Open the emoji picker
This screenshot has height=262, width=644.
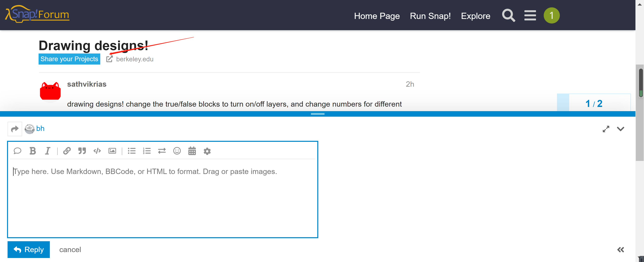177,151
